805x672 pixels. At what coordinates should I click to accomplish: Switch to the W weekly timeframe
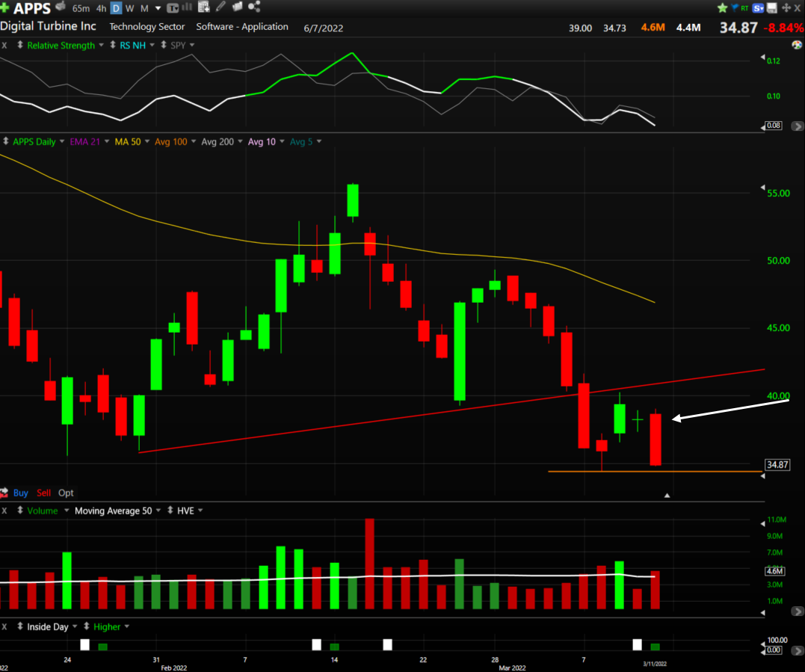coord(129,8)
